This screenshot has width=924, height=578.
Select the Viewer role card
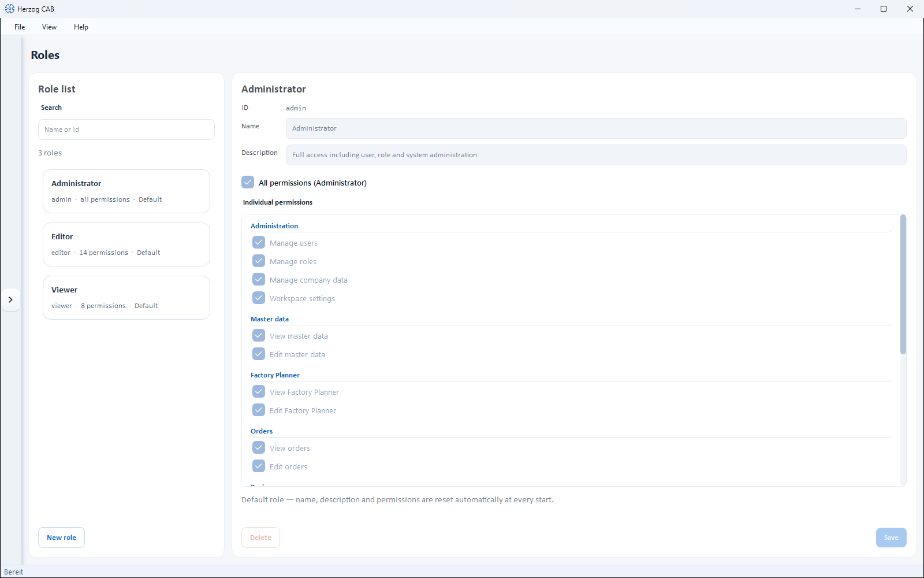point(126,298)
